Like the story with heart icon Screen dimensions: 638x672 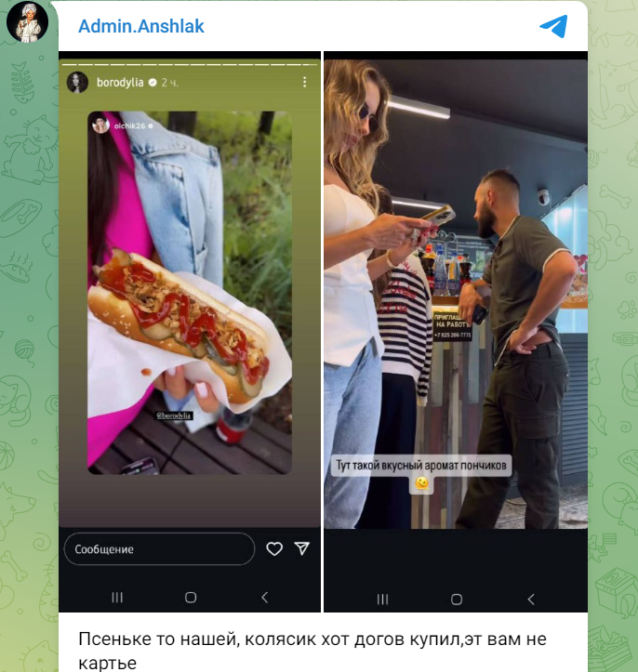click(274, 548)
